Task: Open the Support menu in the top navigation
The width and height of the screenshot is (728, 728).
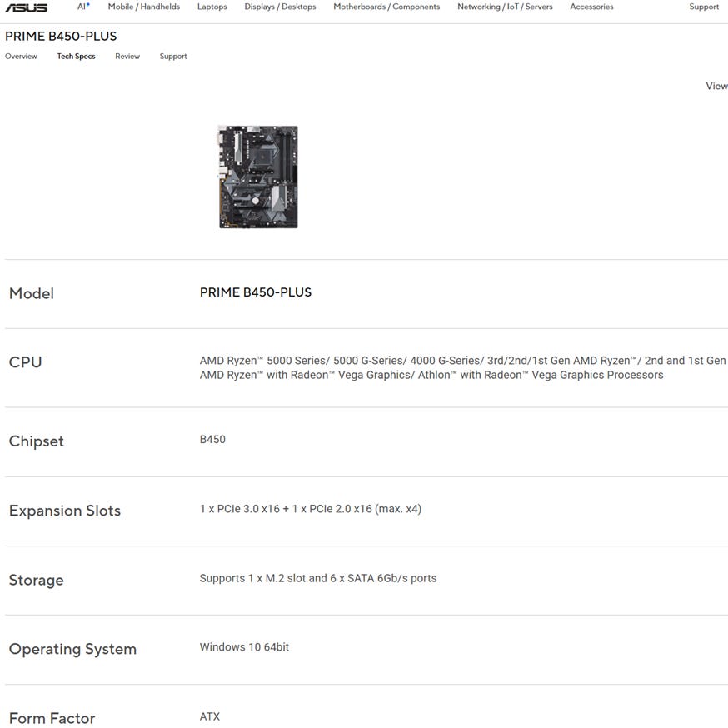Action: point(703,7)
